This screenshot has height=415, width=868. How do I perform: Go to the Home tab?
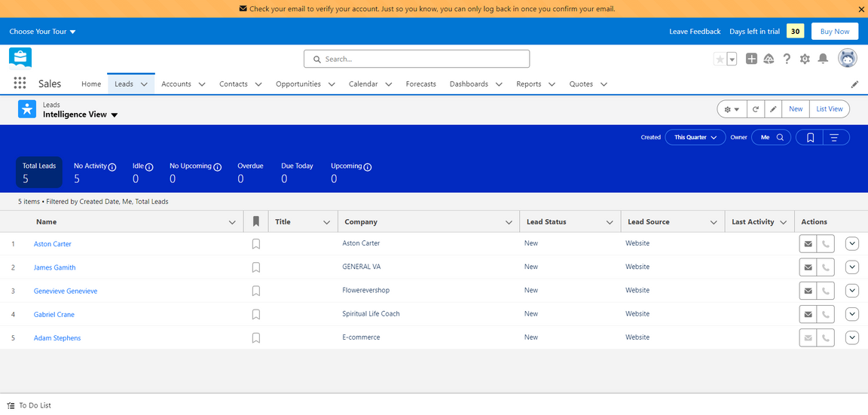tap(91, 84)
